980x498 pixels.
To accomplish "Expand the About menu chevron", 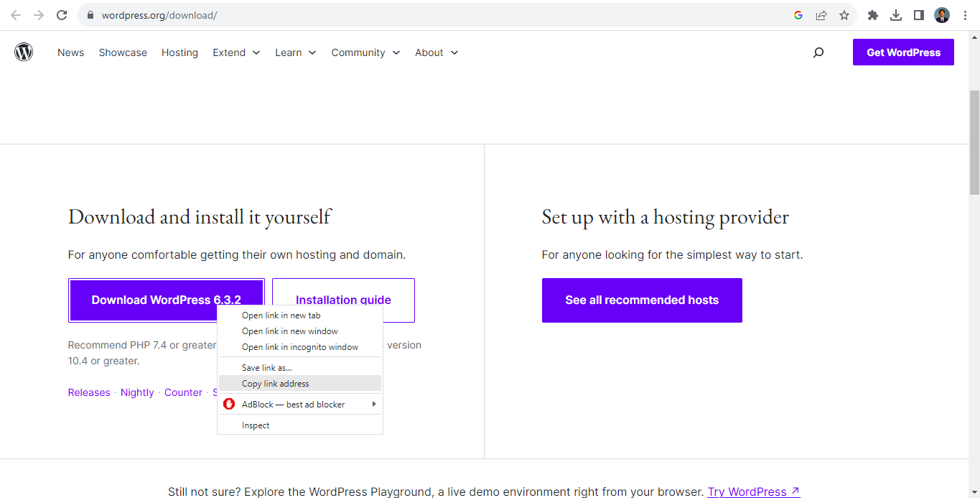I will [454, 52].
